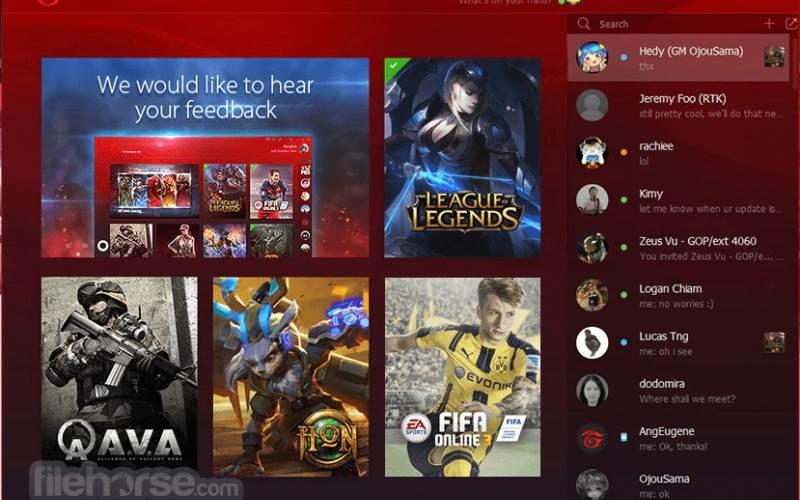Select the carousel dot on feedback banner
Viewport: 800px width, 500px height.
point(103,245)
